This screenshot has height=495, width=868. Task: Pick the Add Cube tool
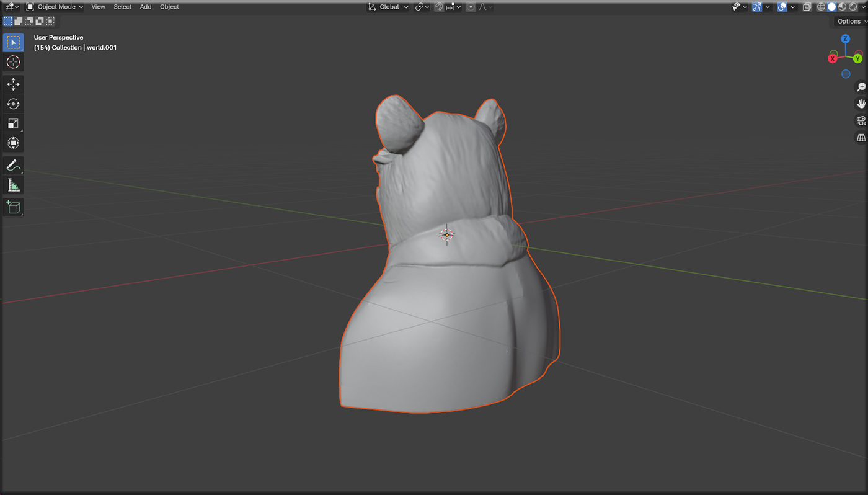(x=13, y=207)
